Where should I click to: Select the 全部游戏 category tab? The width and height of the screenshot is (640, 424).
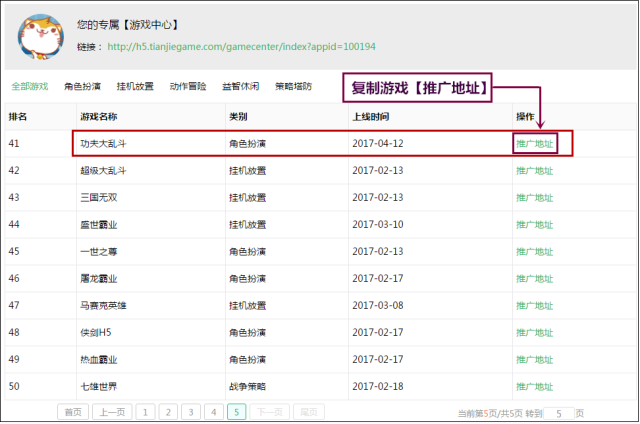(30, 86)
